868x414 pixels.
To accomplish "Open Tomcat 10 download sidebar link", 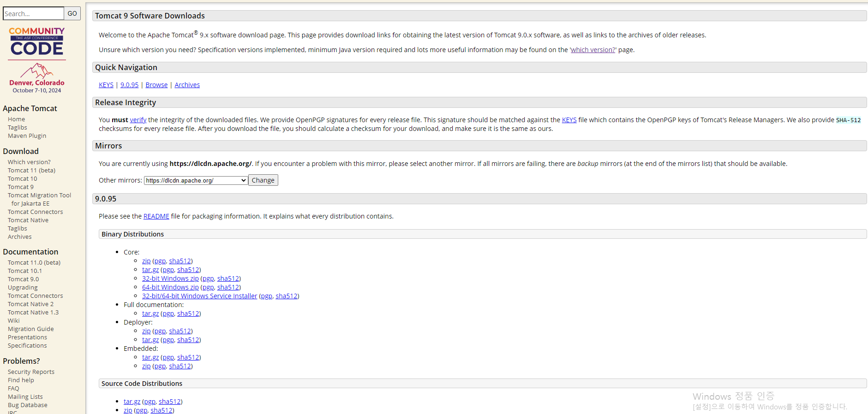I will (23, 178).
